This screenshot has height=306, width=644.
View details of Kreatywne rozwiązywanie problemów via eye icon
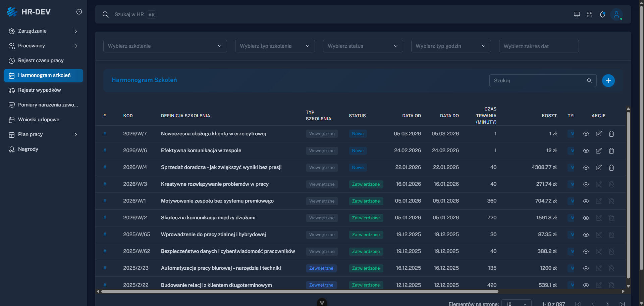(586, 184)
